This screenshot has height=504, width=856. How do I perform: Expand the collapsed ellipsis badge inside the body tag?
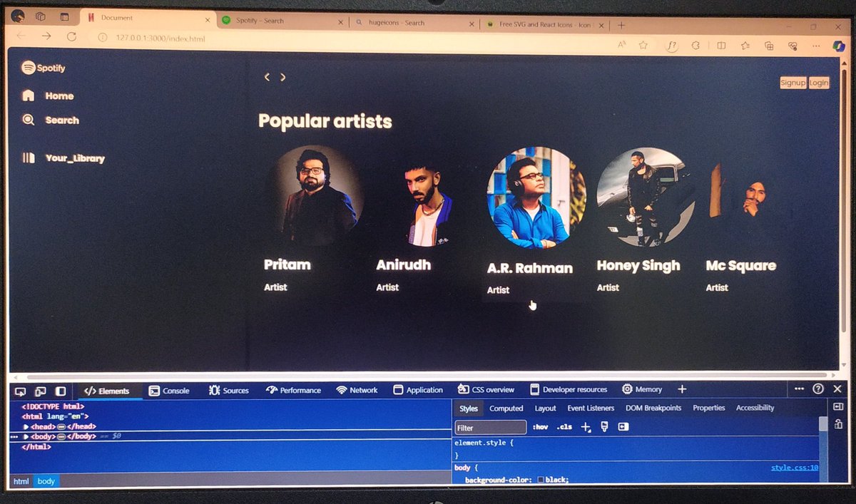pyautogui.click(x=61, y=436)
